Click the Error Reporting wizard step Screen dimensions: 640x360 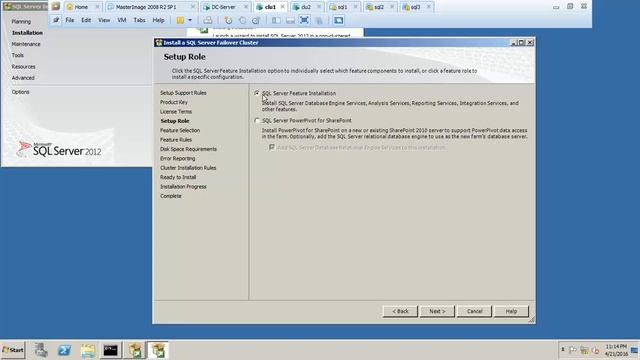click(x=178, y=159)
